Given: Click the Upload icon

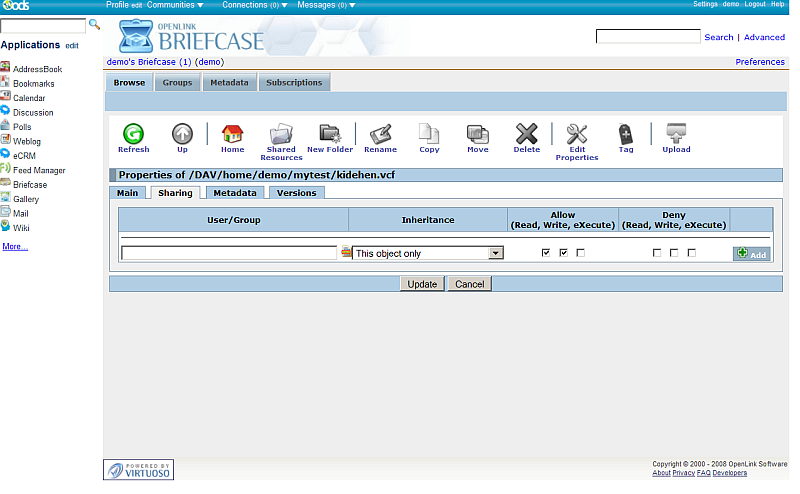Looking at the screenshot, I should pyautogui.click(x=676, y=134).
